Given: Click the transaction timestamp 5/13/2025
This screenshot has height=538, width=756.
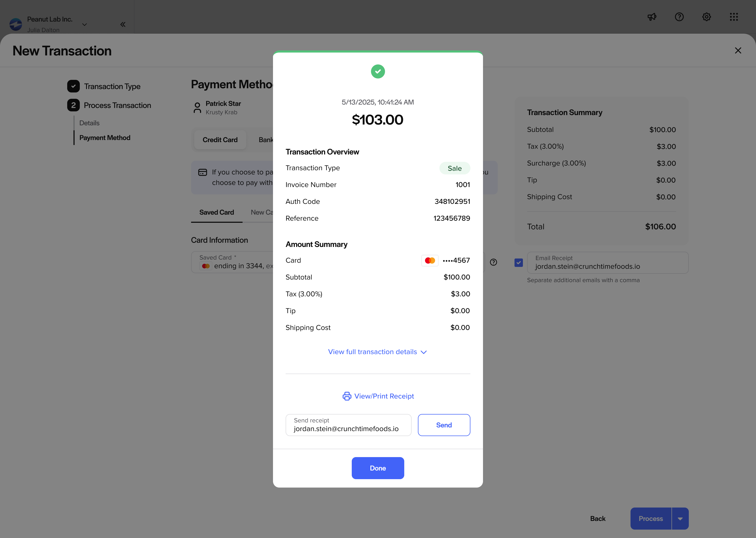Looking at the screenshot, I should pyautogui.click(x=378, y=102).
